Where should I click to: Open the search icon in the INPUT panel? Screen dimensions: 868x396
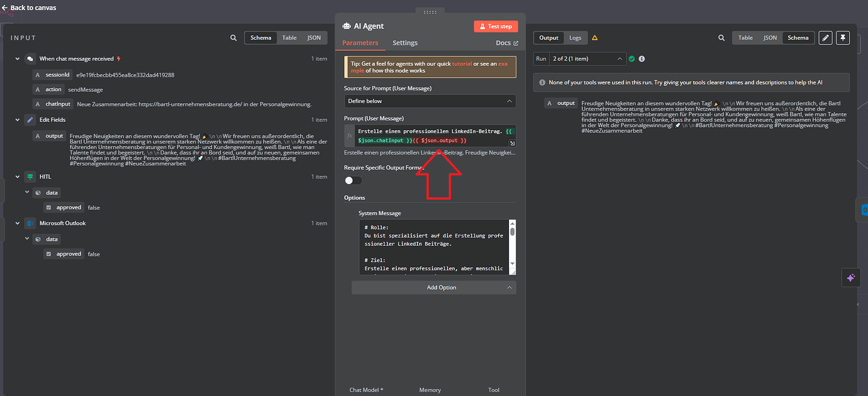coord(233,38)
